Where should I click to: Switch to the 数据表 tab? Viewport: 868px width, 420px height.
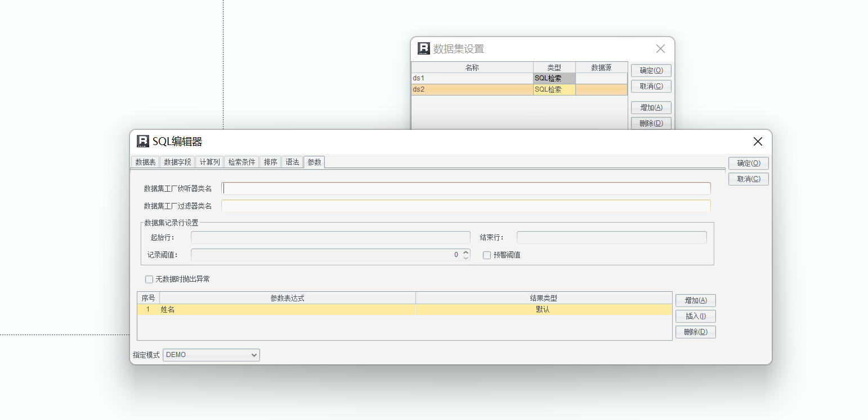tap(145, 162)
